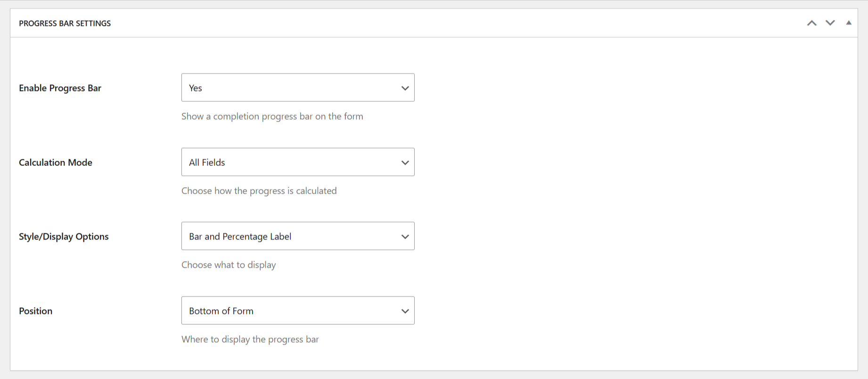Click the upward chevron to move panel up

tap(811, 22)
